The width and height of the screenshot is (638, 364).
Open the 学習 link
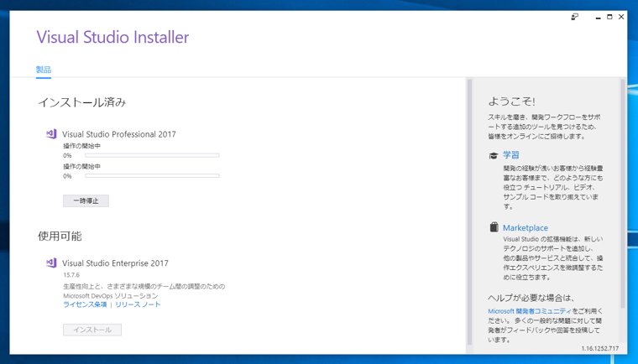pos(511,155)
